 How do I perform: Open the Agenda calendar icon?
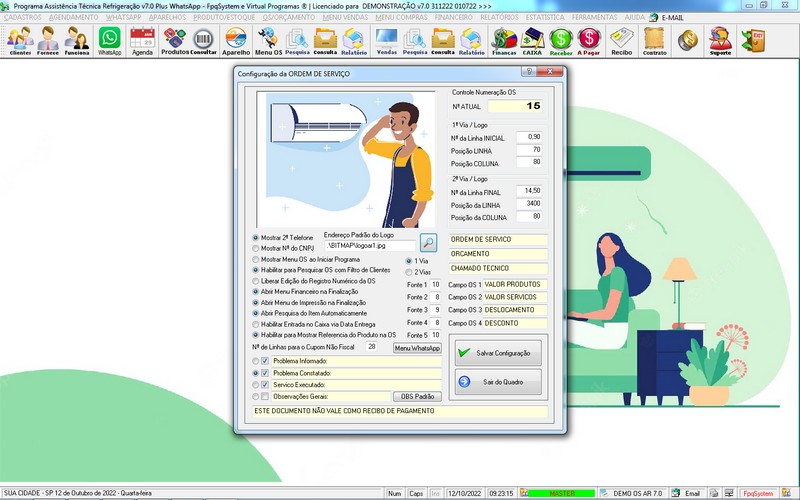pyautogui.click(x=142, y=40)
